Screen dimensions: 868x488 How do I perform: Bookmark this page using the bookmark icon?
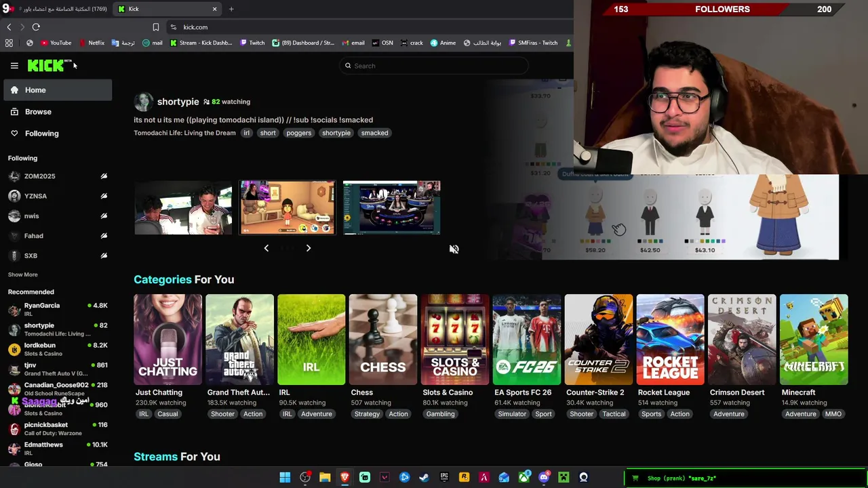click(x=155, y=27)
